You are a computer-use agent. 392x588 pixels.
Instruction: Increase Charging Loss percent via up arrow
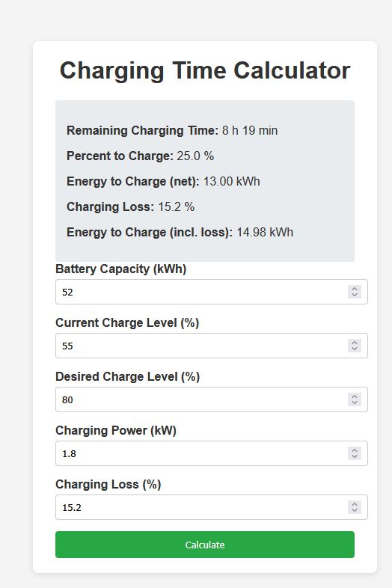coord(355,503)
